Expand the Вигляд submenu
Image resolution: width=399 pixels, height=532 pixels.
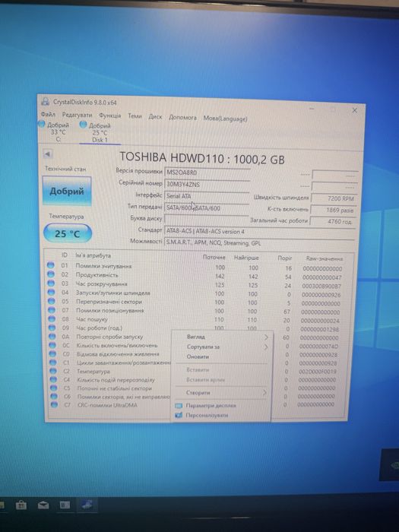point(222,337)
